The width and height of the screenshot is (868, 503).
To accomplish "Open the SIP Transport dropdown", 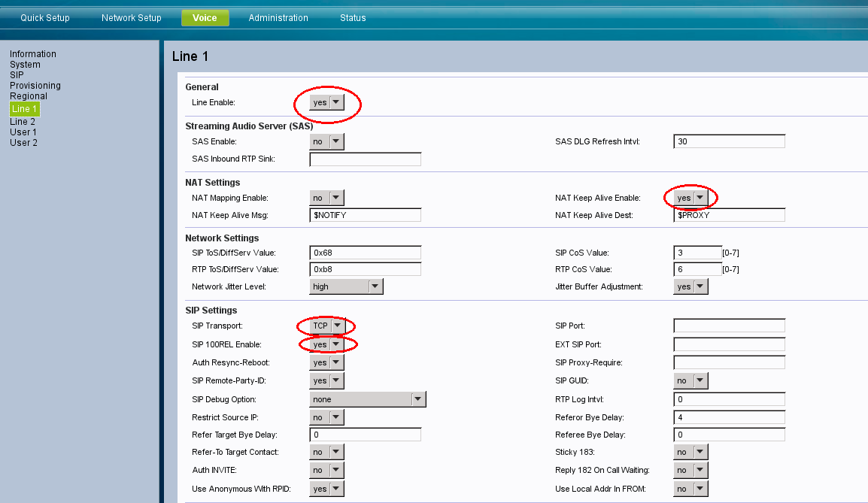I will (x=327, y=326).
